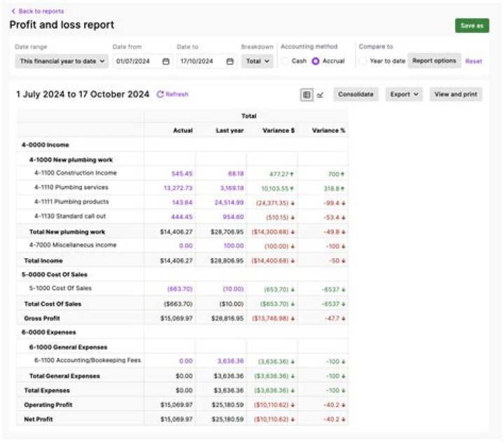
Task: Click the Last year column header
Action: pos(230,130)
